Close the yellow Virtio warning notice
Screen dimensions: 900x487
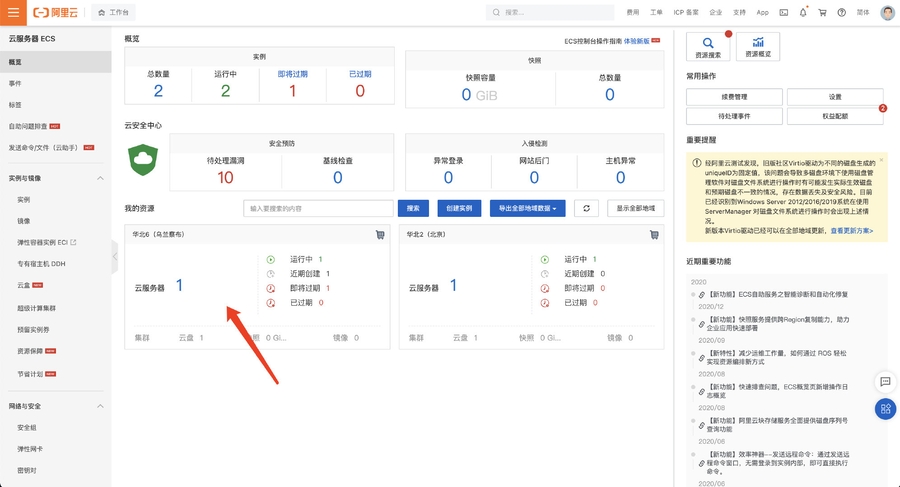[x=880, y=160]
